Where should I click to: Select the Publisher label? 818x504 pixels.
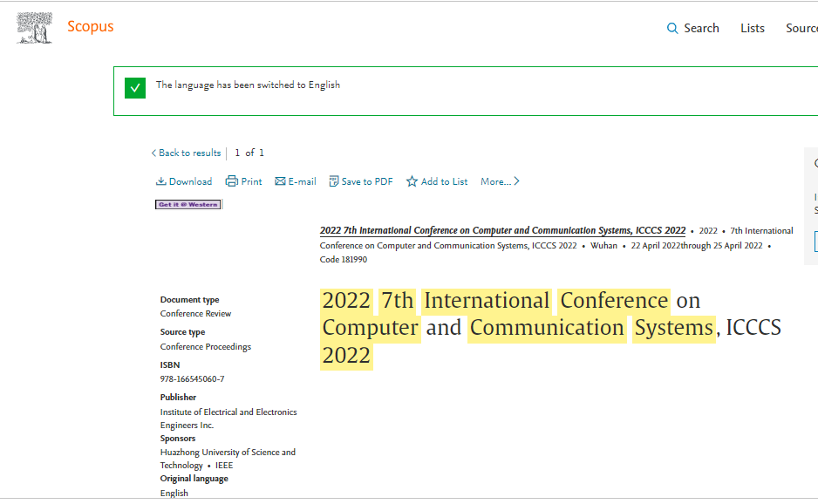(x=178, y=397)
